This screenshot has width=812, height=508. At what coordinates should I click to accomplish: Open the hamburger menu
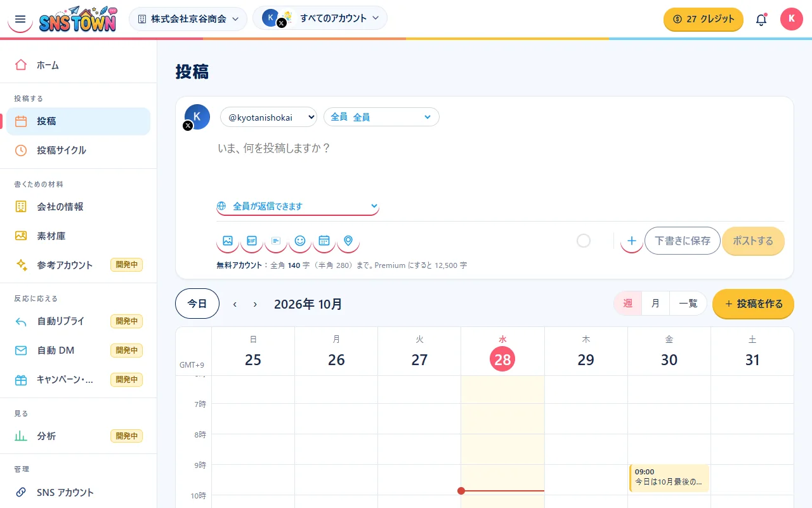coord(20,19)
